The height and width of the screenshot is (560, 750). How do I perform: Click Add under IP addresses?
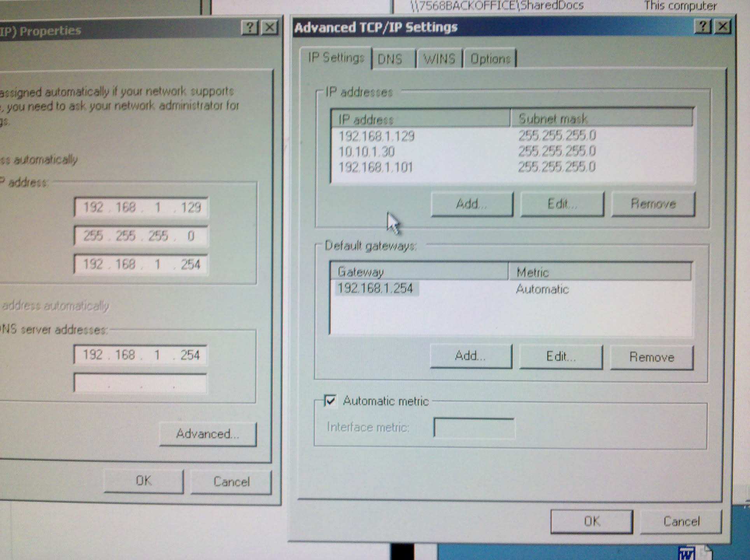pos(471,204)
